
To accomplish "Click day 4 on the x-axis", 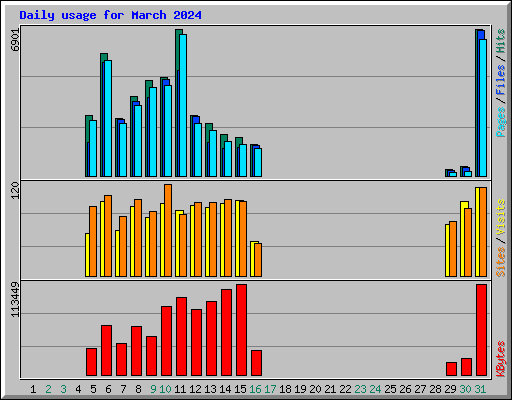I will click(78, 389).
